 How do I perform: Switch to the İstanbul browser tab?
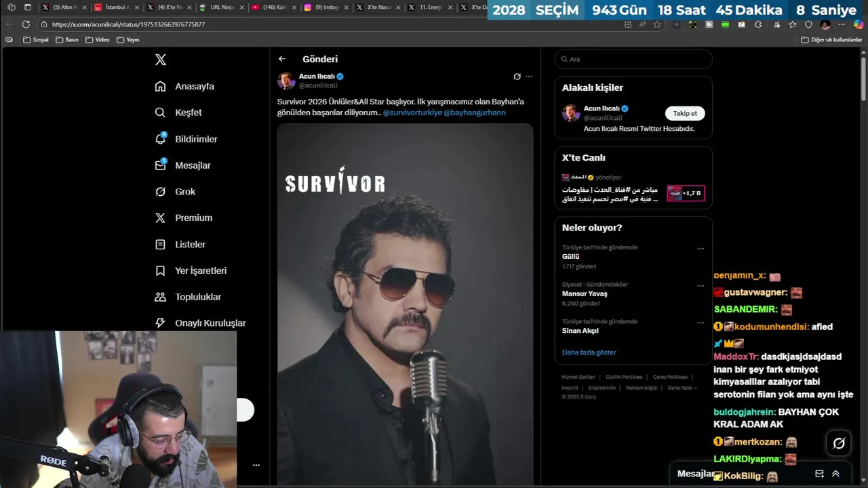[x=117, y=7]
